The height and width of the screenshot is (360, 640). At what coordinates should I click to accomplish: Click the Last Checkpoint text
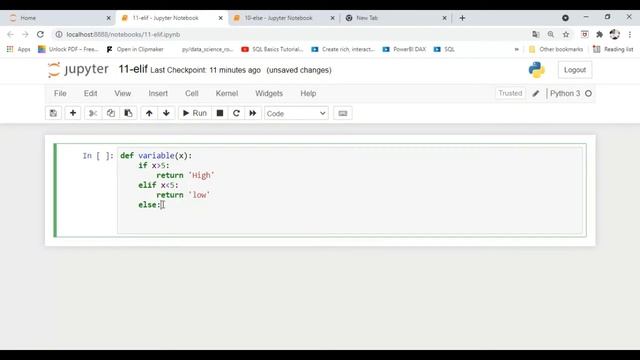[x=205, y=70]
